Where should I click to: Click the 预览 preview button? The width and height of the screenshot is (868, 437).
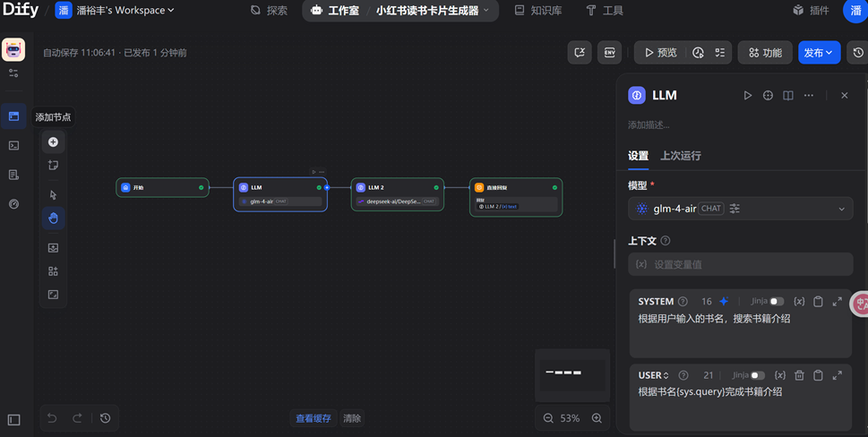coord(660,53)
